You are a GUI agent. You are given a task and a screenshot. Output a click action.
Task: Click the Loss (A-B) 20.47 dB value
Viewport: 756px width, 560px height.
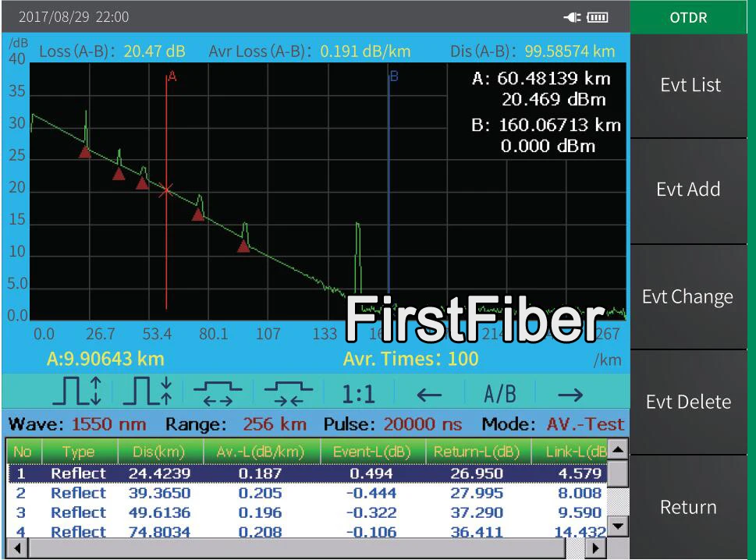pos(154,51)
